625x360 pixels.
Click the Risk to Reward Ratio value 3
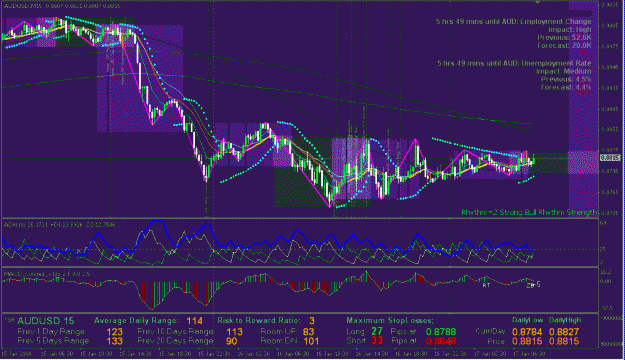point(312,321)
